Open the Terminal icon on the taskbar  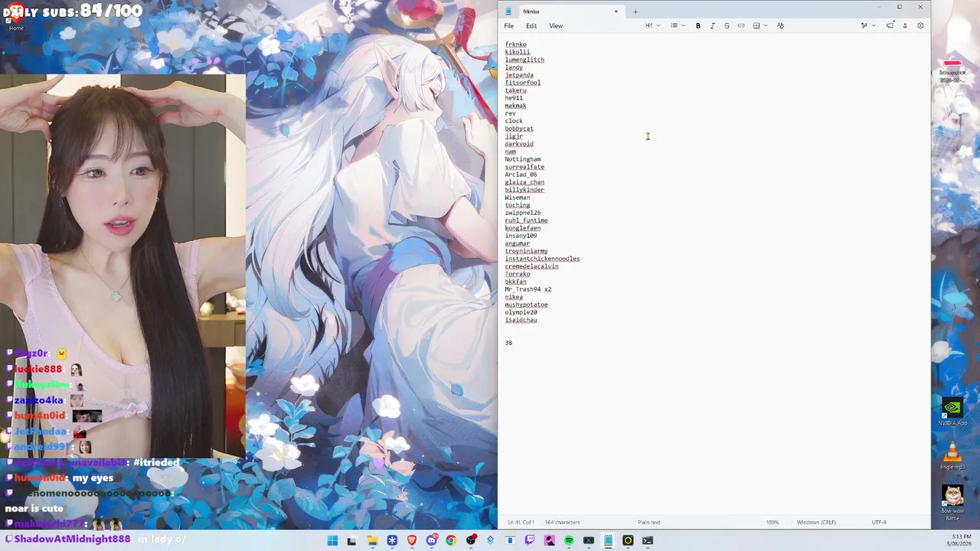[x=648, y=540]
